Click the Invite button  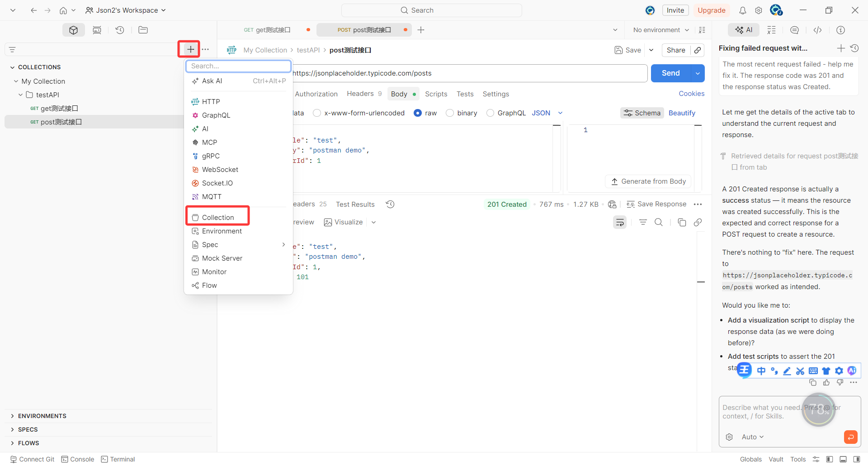(x=675, y=10)
